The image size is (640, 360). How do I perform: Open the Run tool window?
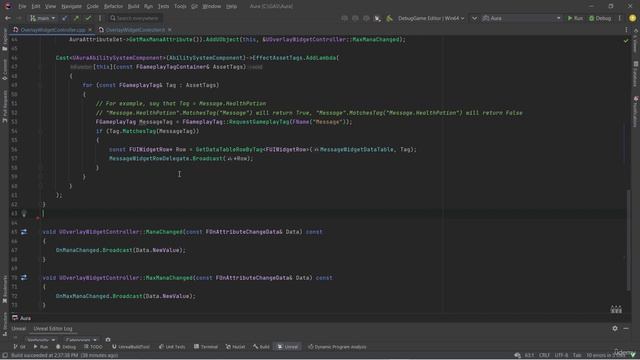[x=40, y=347]
